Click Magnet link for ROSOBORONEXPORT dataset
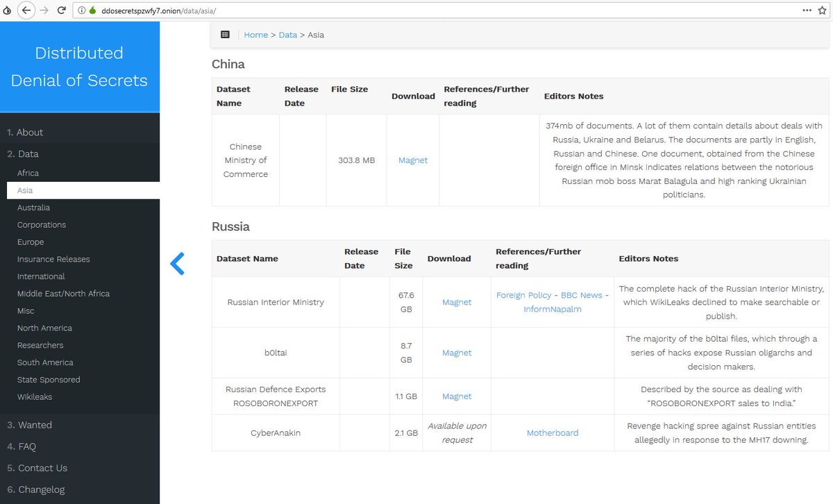Screen dimensions: 833x504 (x=457, y=396)
